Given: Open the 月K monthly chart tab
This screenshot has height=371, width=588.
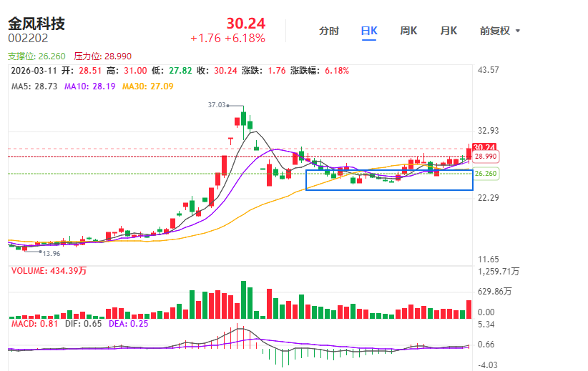Looking at the screenshot, I should (x=449, y=31).
